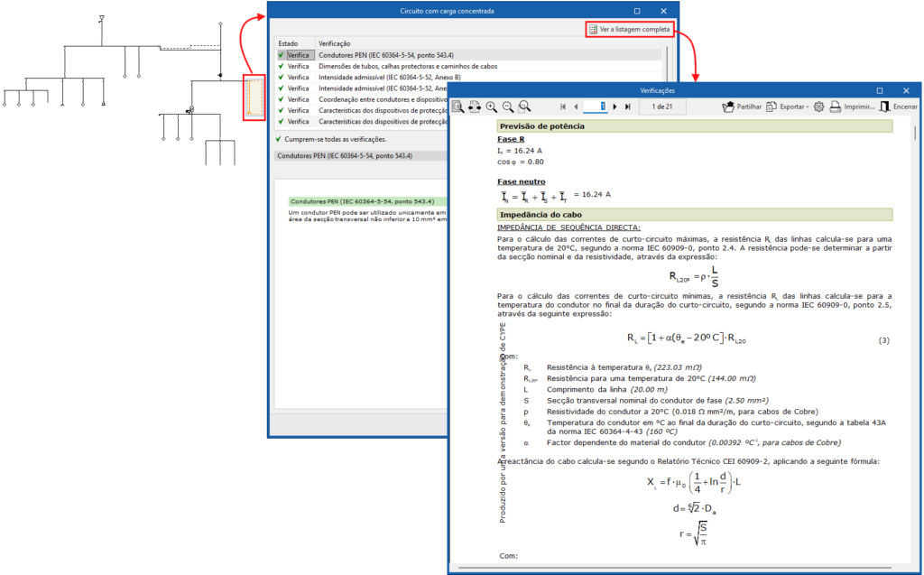924x575 pixels.
Task: Close the Verificações window
Action: pyautogui.click(x=906, y=91)
